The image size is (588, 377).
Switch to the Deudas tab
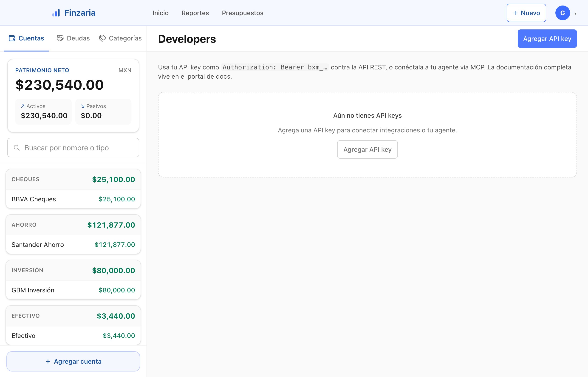(x=73, y=38)
